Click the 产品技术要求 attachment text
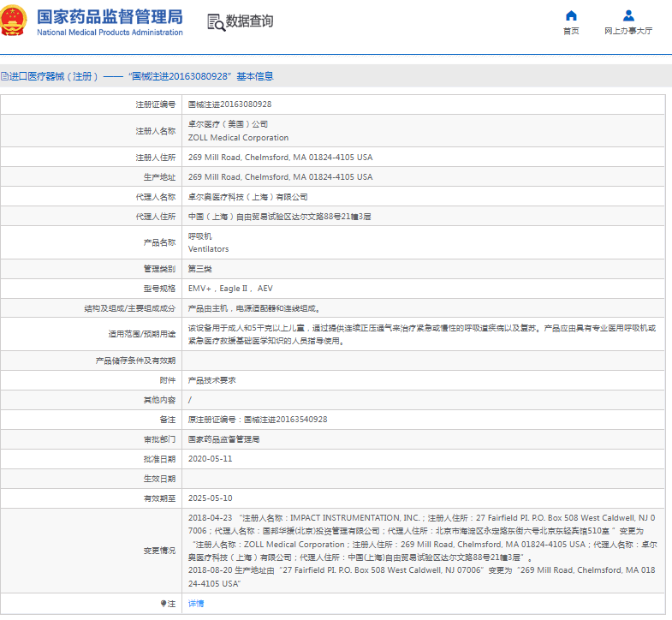This screenshot has height=620, width=672. tap(211, 381)
